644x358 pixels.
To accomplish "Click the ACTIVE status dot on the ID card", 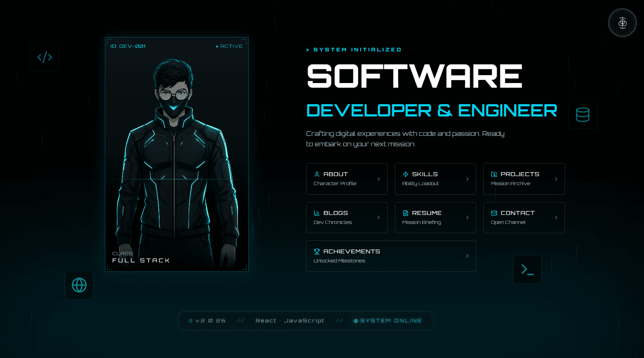I will 217,46.
